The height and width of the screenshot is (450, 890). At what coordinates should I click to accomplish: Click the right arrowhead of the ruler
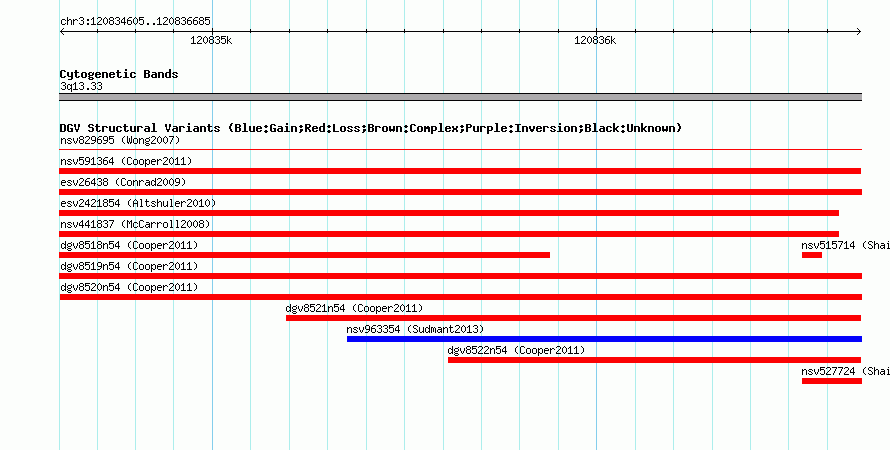859,31
